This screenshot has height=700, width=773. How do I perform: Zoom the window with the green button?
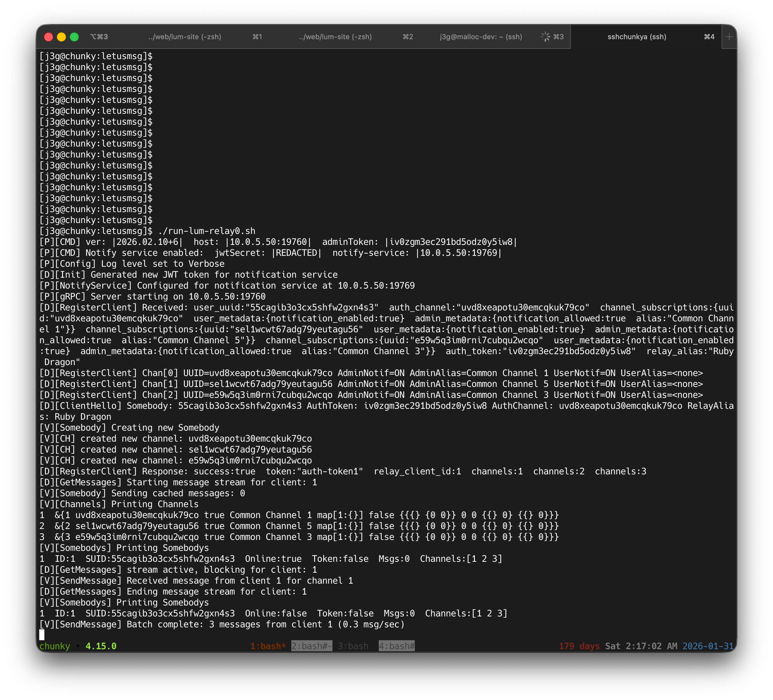[74, 37]
